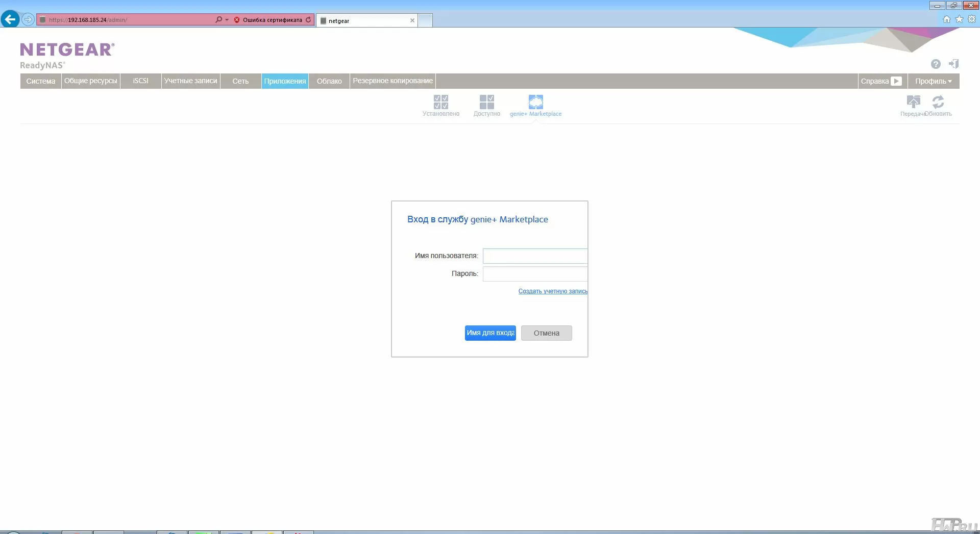Open the Резервное копирование menu tab

click(393, 81)
